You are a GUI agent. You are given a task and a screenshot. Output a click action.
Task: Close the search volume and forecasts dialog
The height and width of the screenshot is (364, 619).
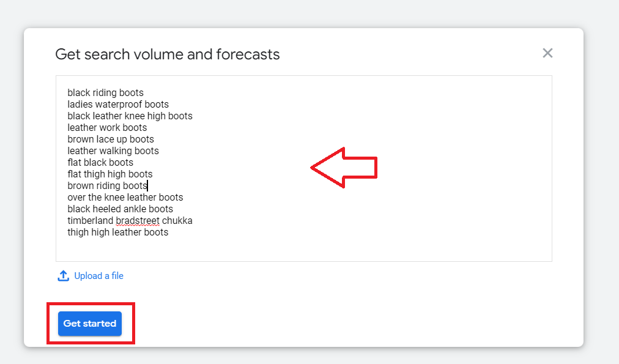[x=547, y=53]
